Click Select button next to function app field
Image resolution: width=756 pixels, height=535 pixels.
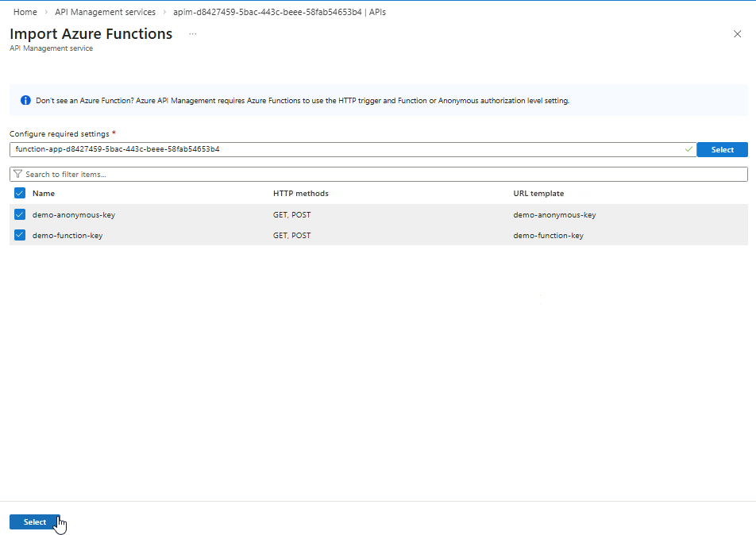(x=722, y=149)
